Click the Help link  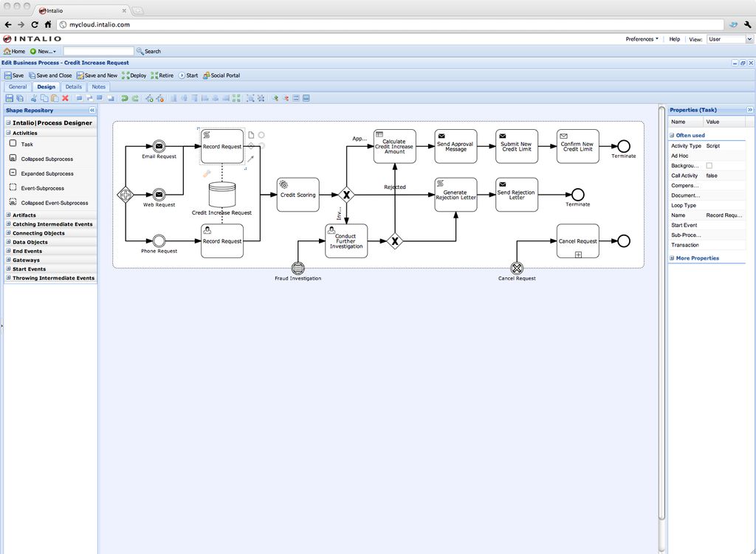point(675,39)
